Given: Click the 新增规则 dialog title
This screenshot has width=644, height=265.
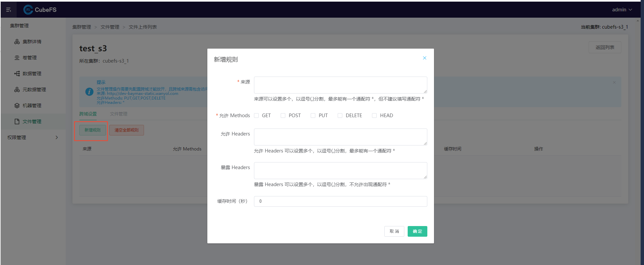Looking at the screenshot, I should click(226, 60).
